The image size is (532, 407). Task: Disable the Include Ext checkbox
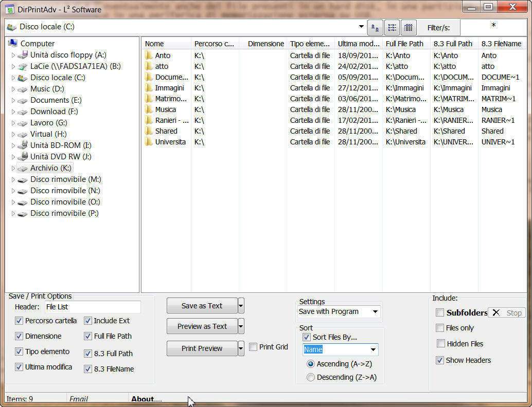tap(88, 321)
